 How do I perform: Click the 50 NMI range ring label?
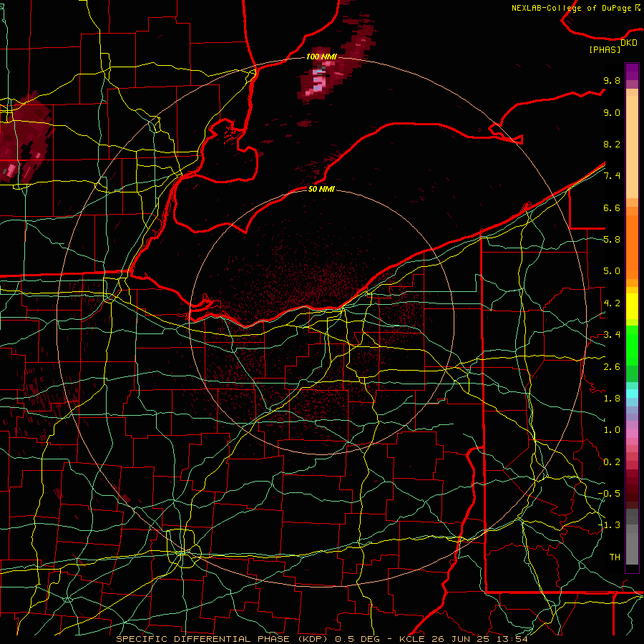(321, 189)
